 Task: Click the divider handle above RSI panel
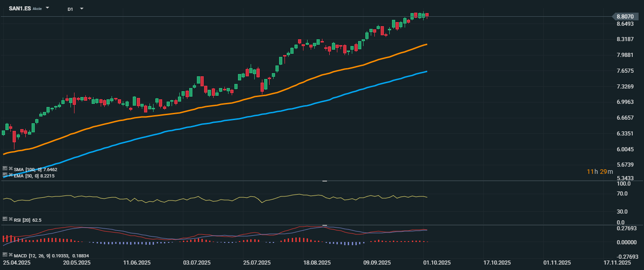[x=324, y=181]
